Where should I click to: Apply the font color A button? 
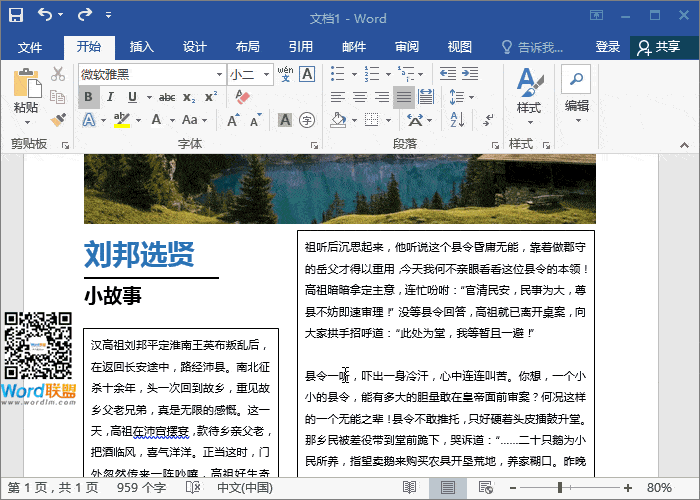[156, 120]
